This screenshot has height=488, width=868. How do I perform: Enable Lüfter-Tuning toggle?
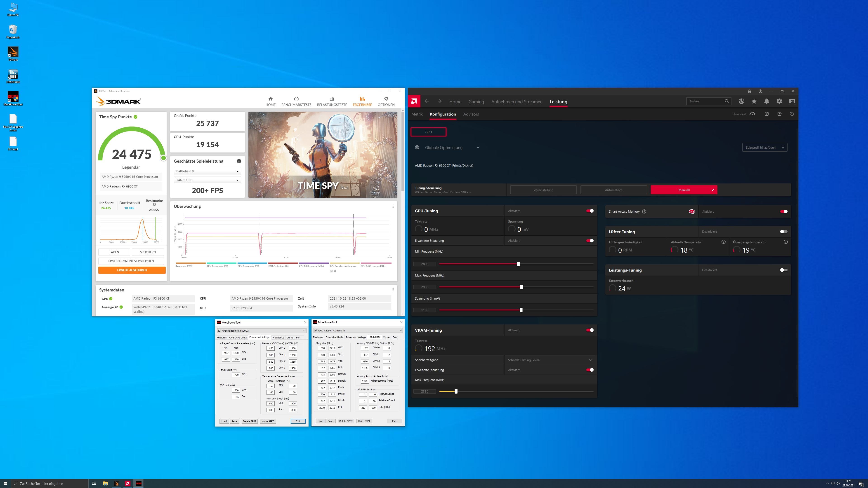[784, 232]
